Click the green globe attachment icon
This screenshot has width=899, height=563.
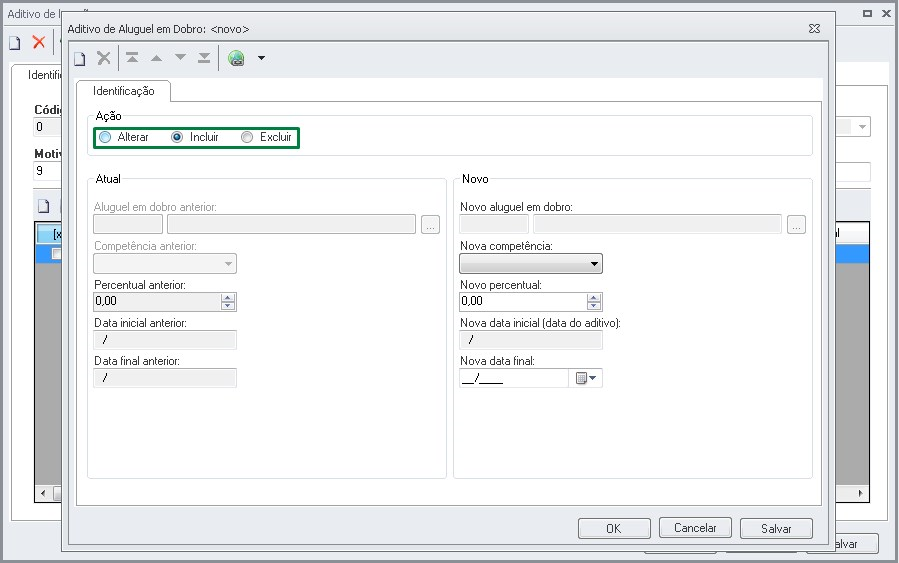tap(236, 58)
